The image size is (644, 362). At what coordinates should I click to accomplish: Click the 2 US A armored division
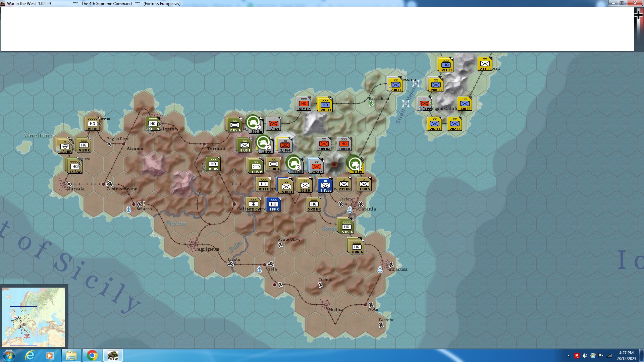234,125
